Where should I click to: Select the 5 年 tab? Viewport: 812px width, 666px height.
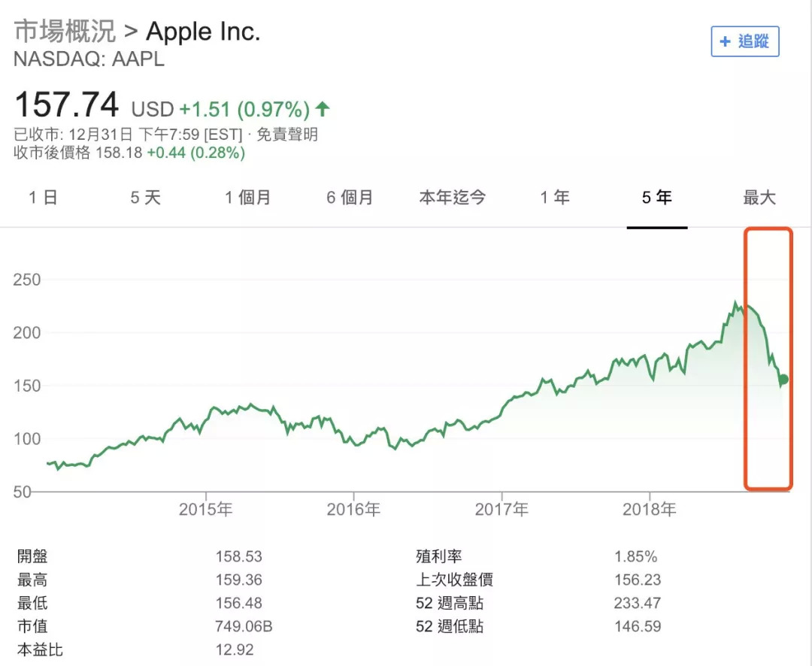point(656,198)
